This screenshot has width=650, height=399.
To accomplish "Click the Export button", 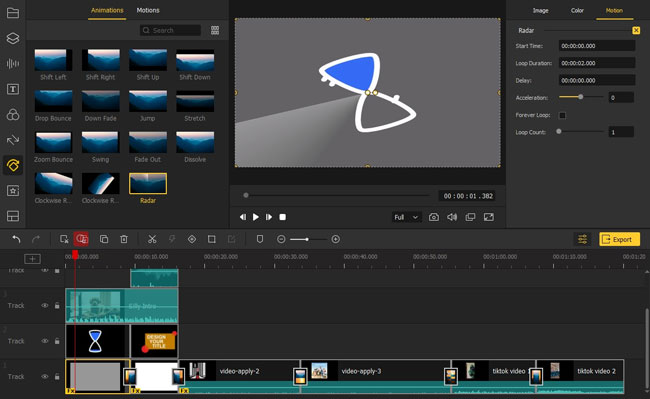I will [619, 239].
